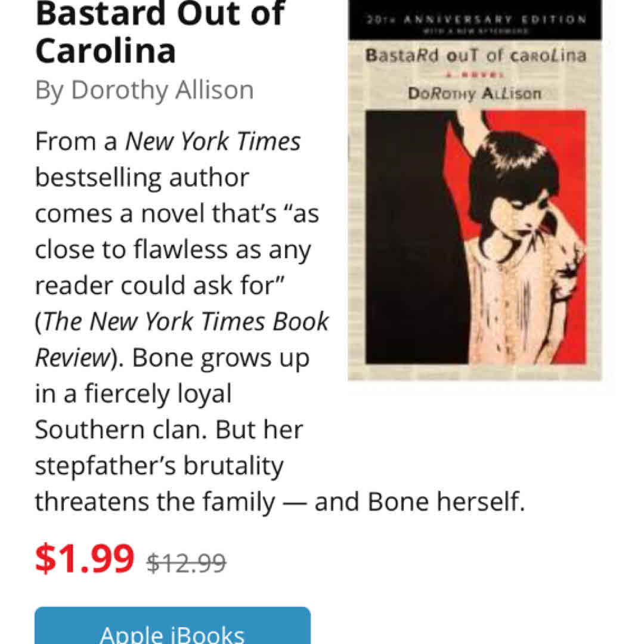This screenshot has width=644, height=644.
Task: Click the final "and Bone herself" sentence
Action: (x=420, y=502)
